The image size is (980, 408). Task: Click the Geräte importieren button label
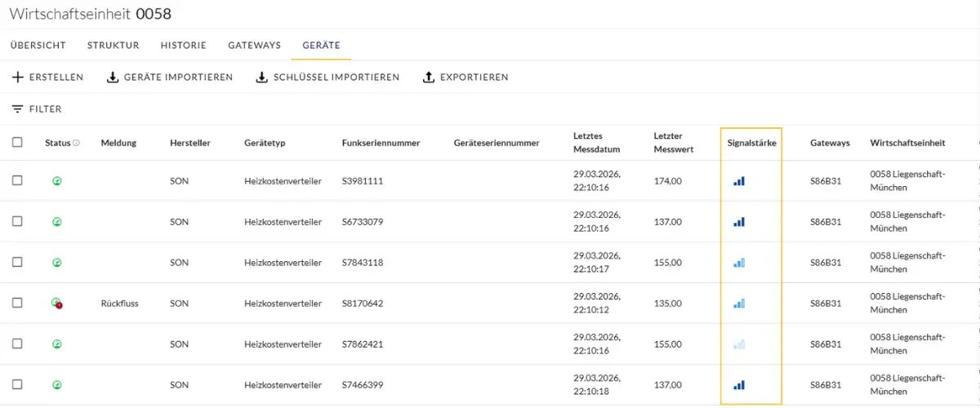179,78
